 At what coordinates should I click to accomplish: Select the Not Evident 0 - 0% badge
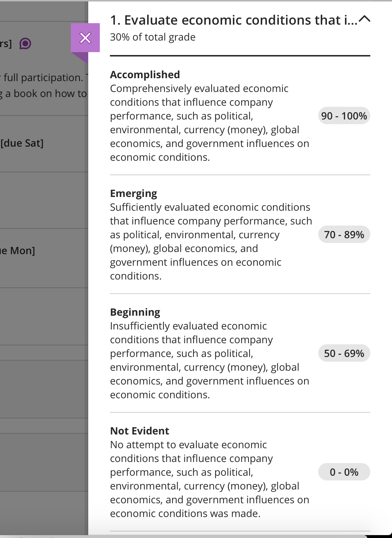[x=344, y=472]
